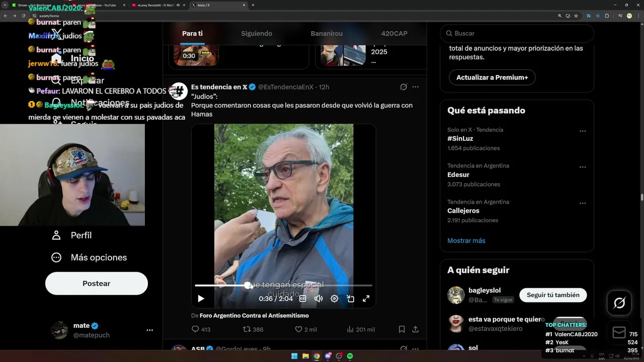
Task: Open Discord from the taskbar
Action: point(328,356)
